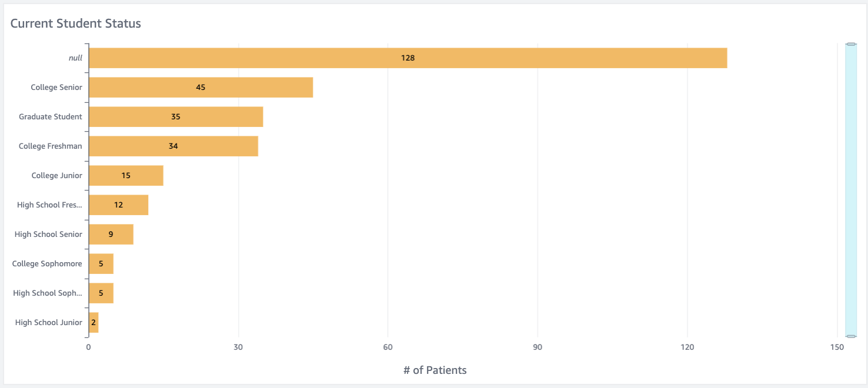Click the Graduate Student axis label
The height and width of the screenshot is (388, 868).
pyautogui.click(x=51, y=117)
